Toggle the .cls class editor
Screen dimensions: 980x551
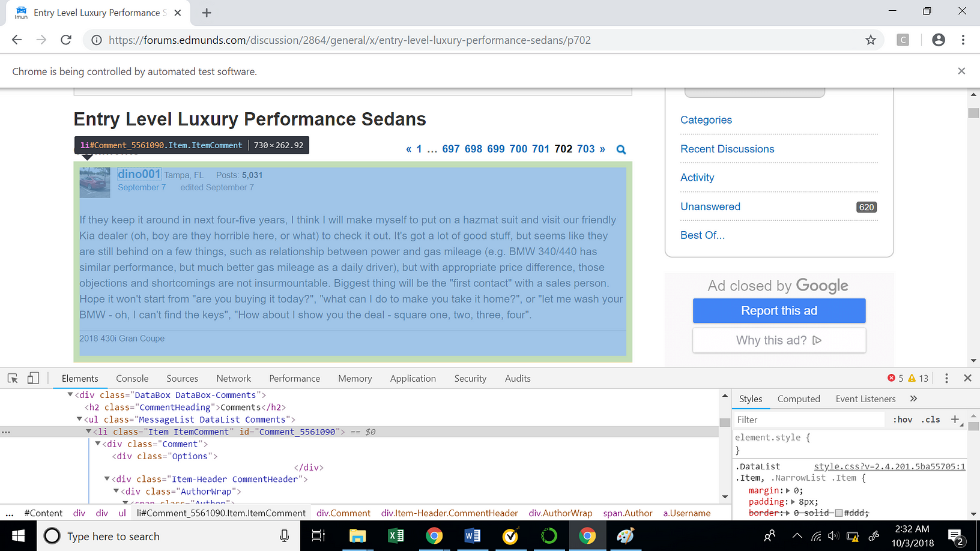pyautogui.click(x=931, y=420)
